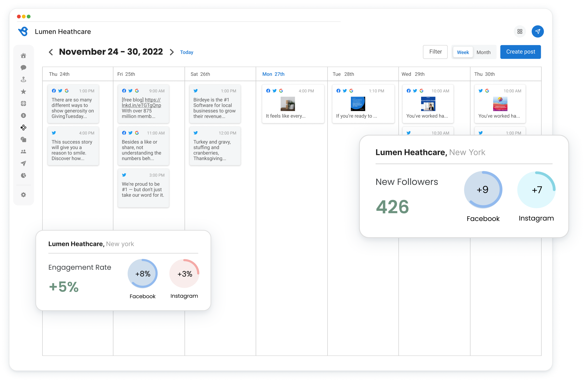Screen dimensions: 588x381
Task: Open Monday 4:00 PM post image thumbnail
Action: click(287, 104)
